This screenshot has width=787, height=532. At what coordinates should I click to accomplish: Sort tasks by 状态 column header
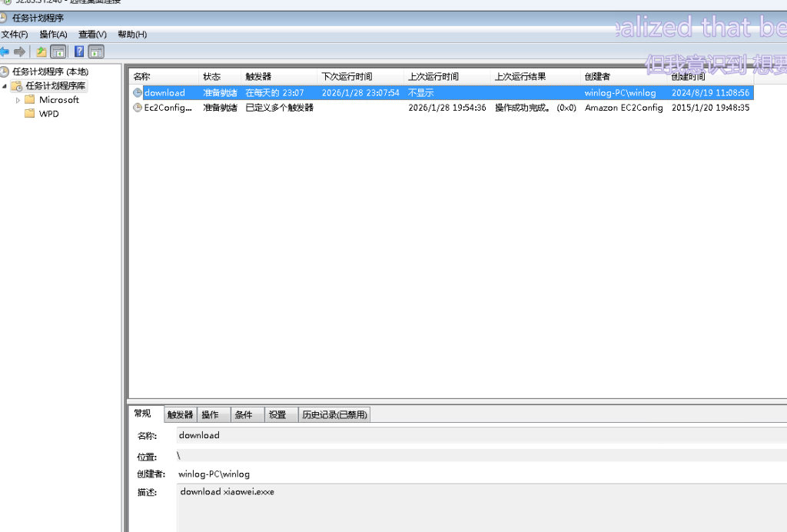pos(211,77)
